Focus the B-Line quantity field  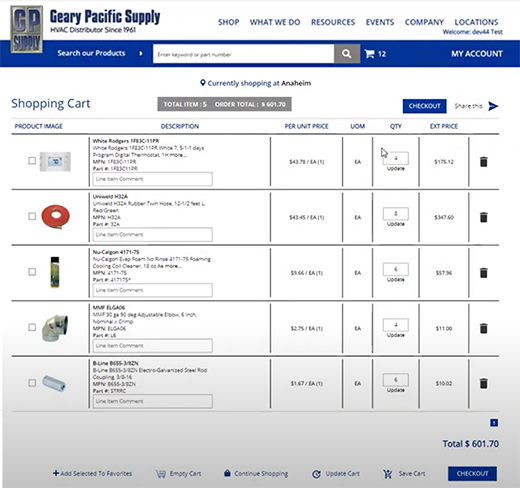click(396, 380)
